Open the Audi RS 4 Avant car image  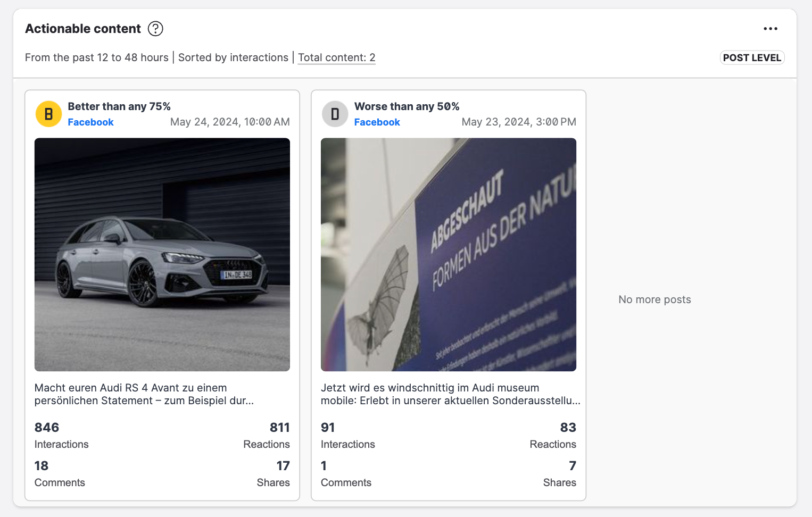[x=162, y=254]
